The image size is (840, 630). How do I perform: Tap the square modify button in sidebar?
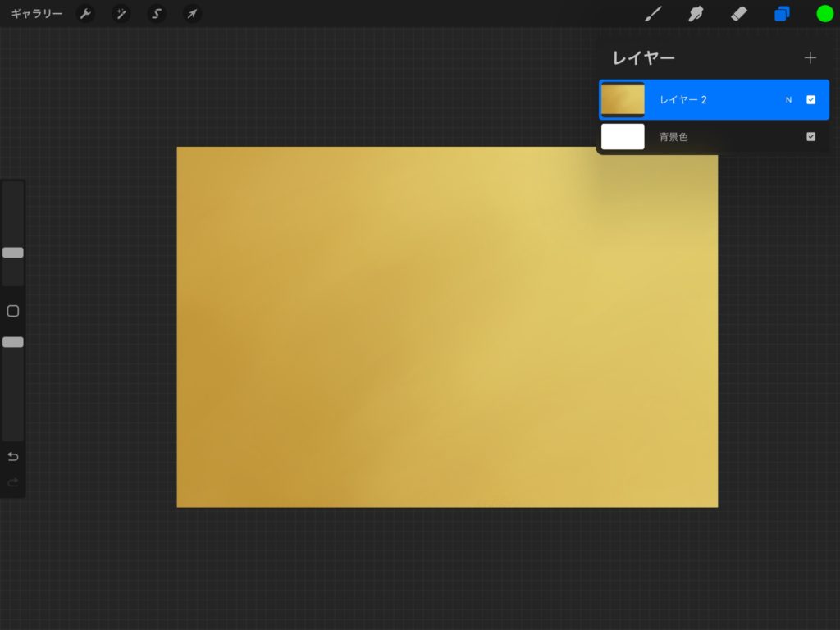(x=13, y=311)
